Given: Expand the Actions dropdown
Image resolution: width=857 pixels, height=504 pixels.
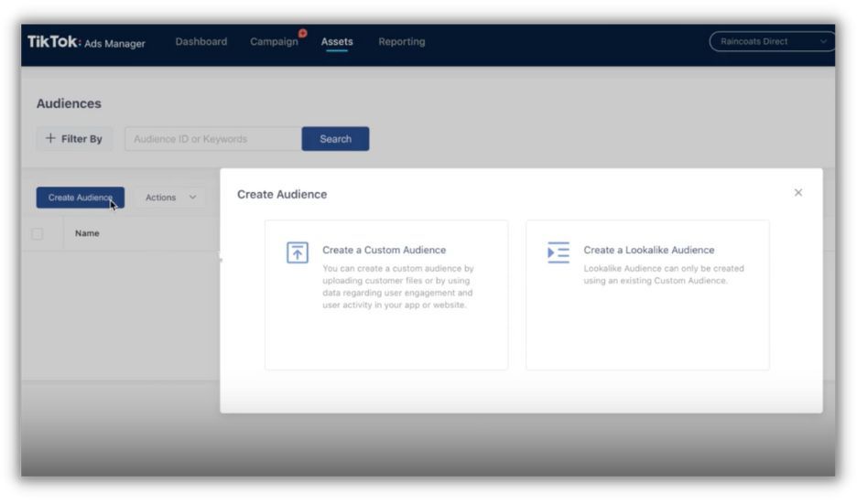Looking at the screenshot, I should 170,198.
